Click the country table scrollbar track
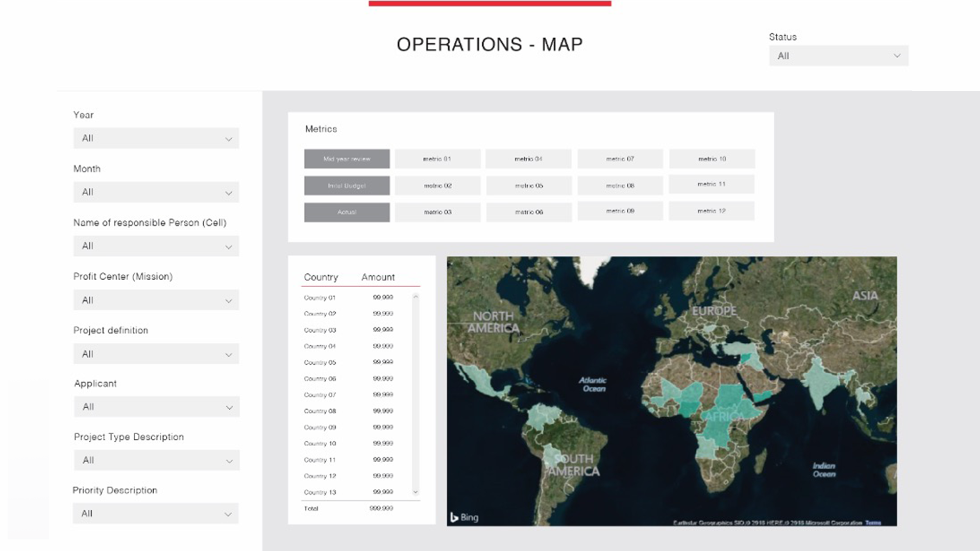 415,394
